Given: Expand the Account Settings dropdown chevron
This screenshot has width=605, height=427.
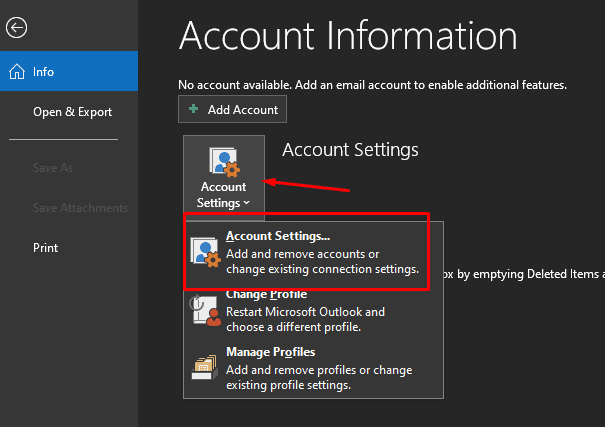Looking at the screenshot, I should [247, 203].
